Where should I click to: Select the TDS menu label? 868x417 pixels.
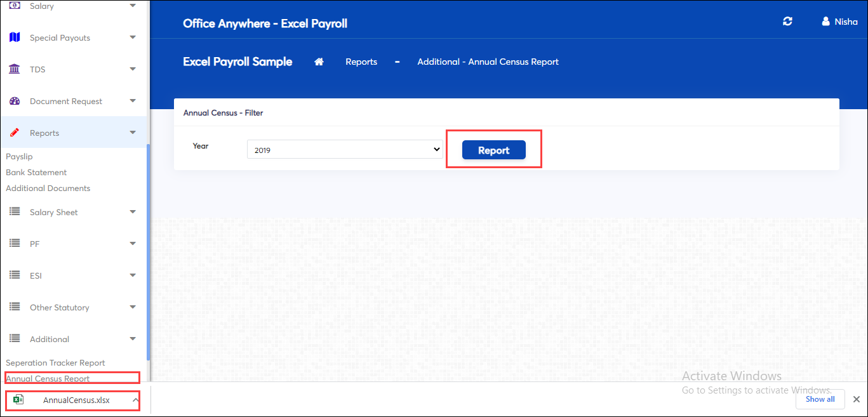[x=37, y=69]
